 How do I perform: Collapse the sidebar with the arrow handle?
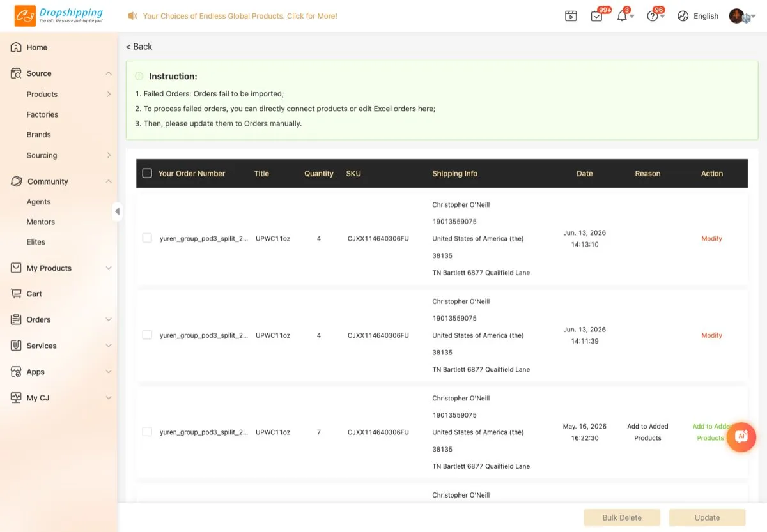point(117,211)
